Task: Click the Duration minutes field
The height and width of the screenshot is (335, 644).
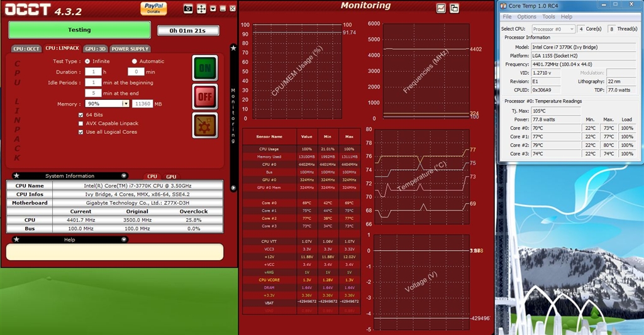Action: tap(136, 72)
